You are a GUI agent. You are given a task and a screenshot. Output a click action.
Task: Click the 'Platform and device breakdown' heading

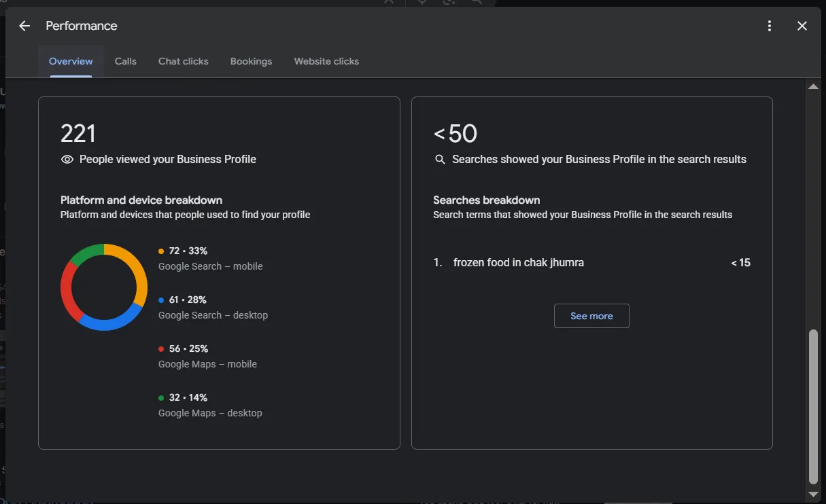click(141, 200)
